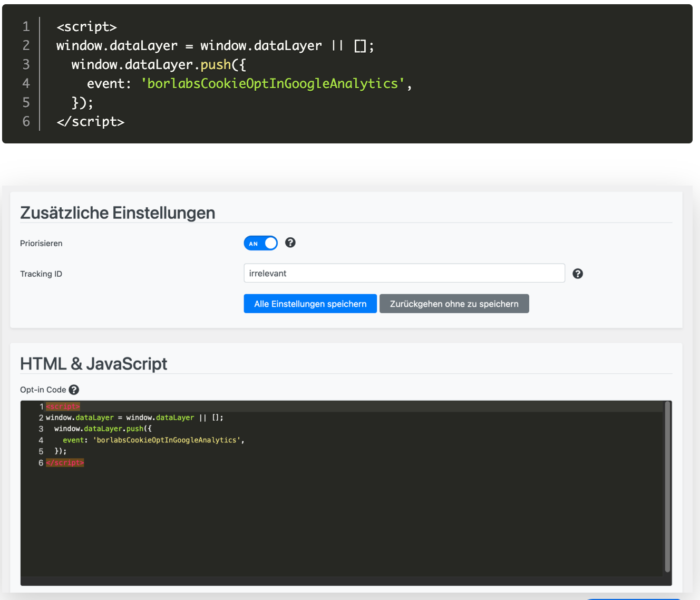Screen dimensions: 700x600
Task: Open help tooltip beside Tracking ID field
Action: (578, 274)
